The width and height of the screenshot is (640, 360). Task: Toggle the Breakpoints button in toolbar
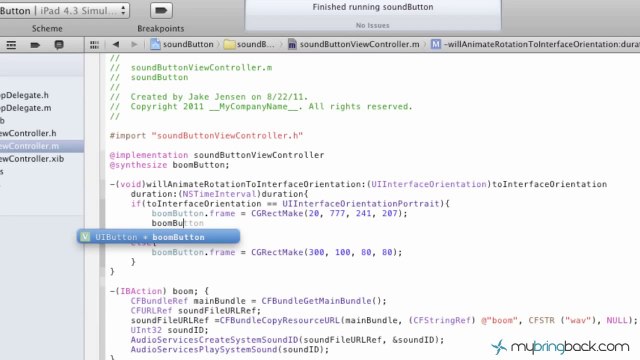pos(161,11)
